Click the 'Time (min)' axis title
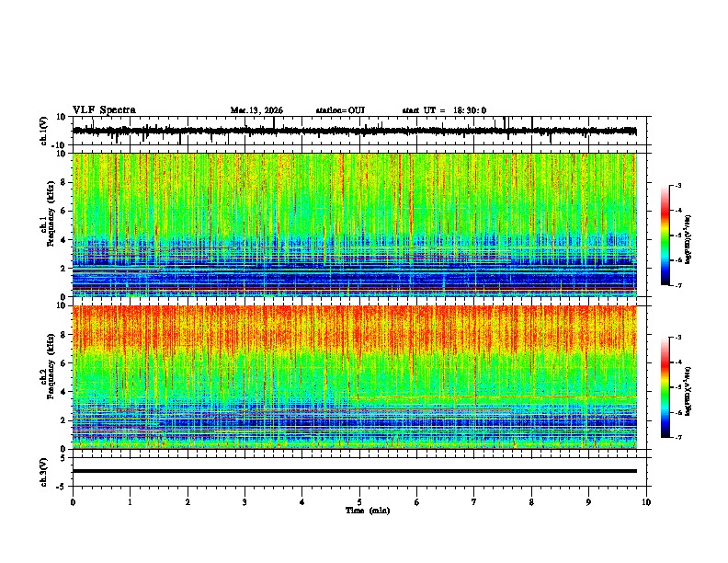The height and width of the screenshot is (563, 728). 368,511
